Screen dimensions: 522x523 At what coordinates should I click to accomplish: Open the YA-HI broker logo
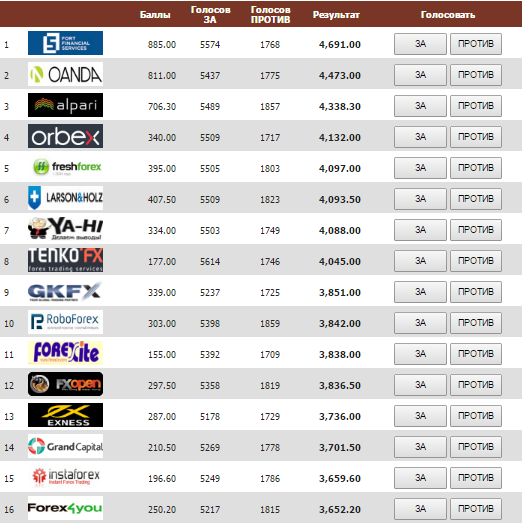65,229
